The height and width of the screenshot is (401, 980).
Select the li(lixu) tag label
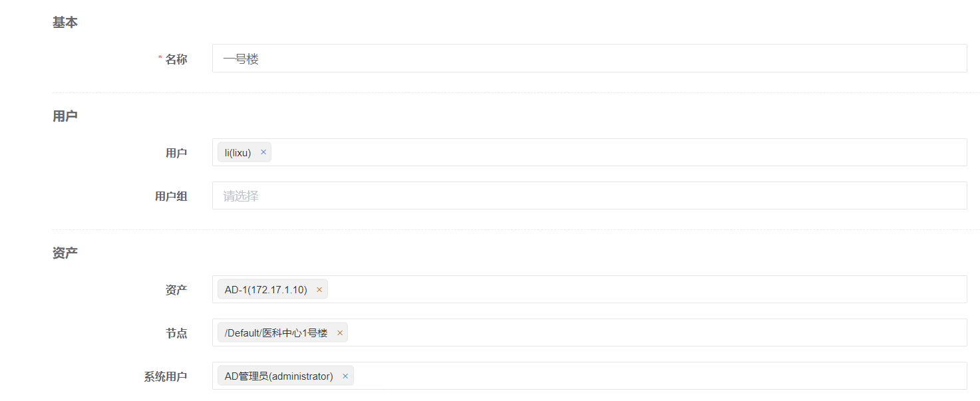pos(238,153)
